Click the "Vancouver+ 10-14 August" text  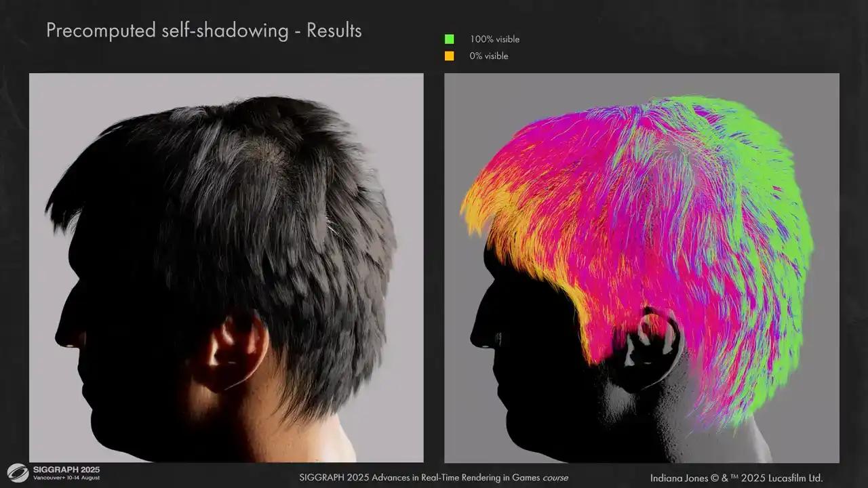tap(66, 479)
